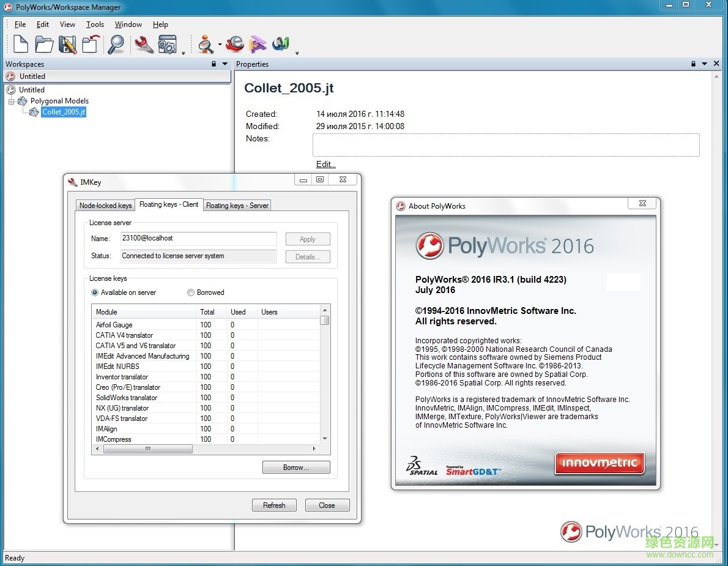Launch the red IMEdit module icon
The image size is (728, 566).
tap(235, 44)
